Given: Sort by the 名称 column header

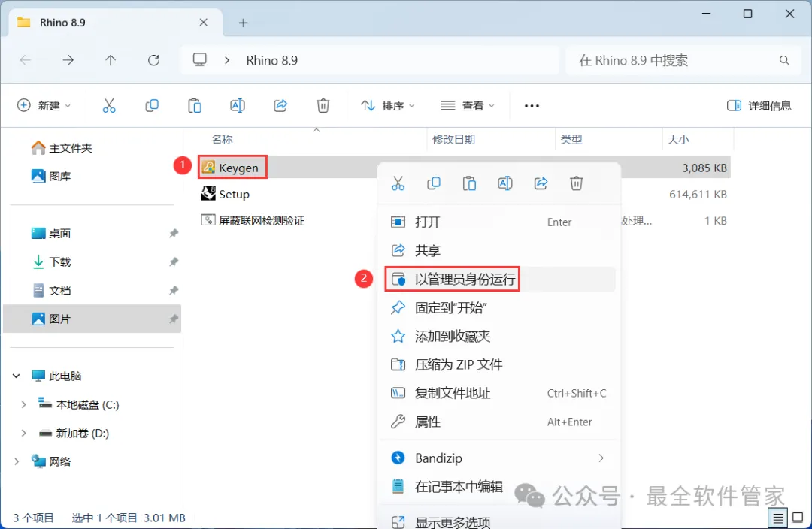Looking at the screenshot, I should point(222,139).
